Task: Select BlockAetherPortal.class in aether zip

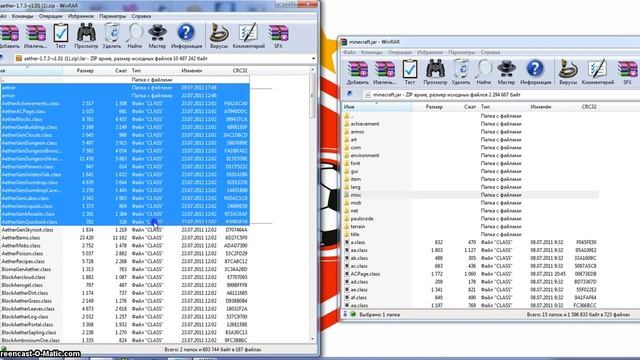Action: [x=27, y=324]
